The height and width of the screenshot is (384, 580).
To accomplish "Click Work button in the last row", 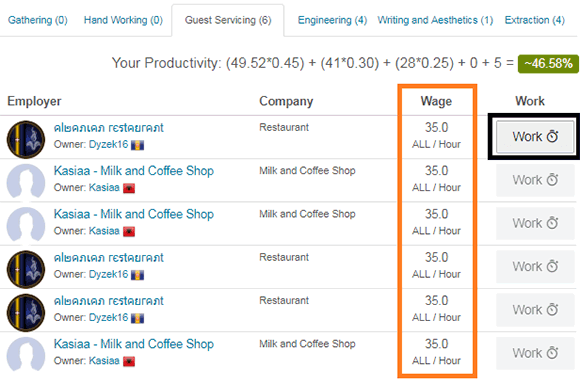I will click(x=535, y=353).
